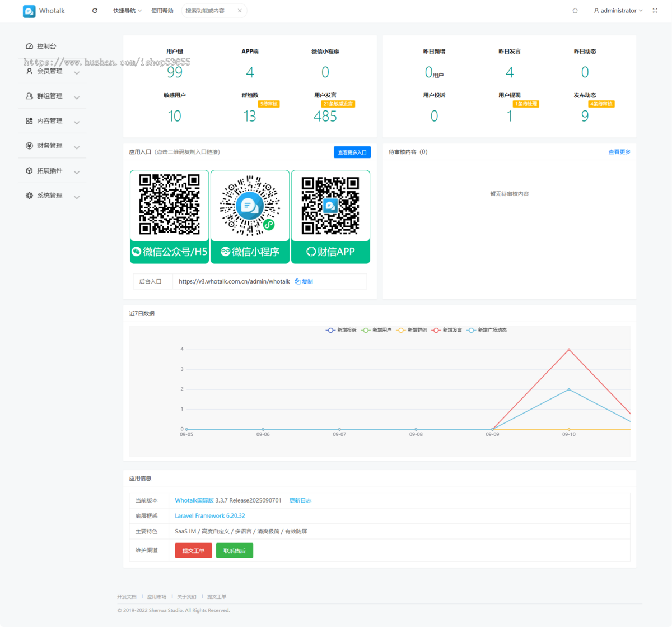The height and width of the screenshot is (627, 672).
Task: Click the WeChat icon on 微信公众号/H5 label
Action: (x=136, y=252)
